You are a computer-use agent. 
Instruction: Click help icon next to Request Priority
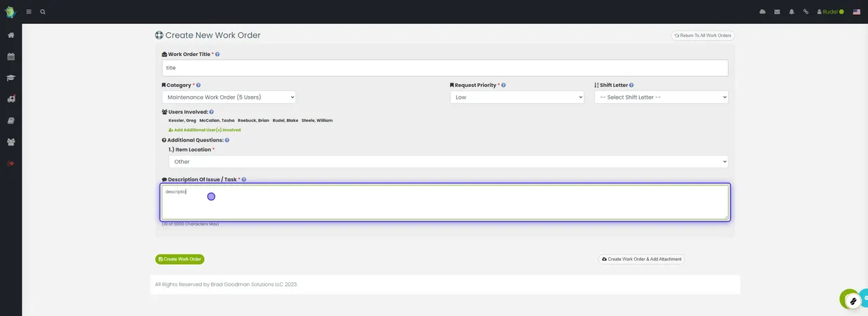(x=503, y=85)
